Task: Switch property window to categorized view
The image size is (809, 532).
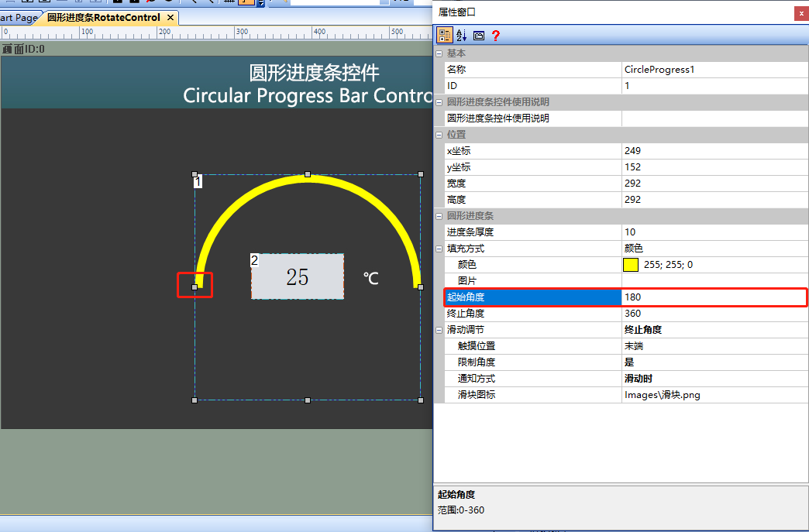Action: [444, 35]
